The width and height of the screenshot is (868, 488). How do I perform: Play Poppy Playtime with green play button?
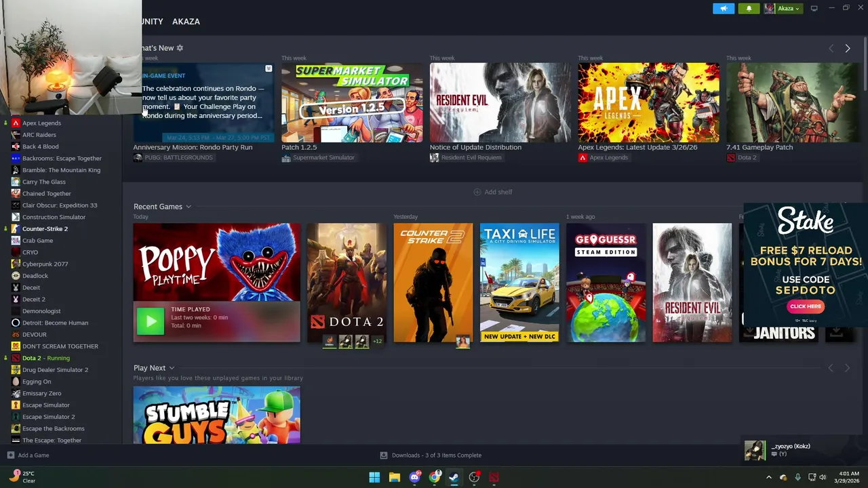(151, 321)
